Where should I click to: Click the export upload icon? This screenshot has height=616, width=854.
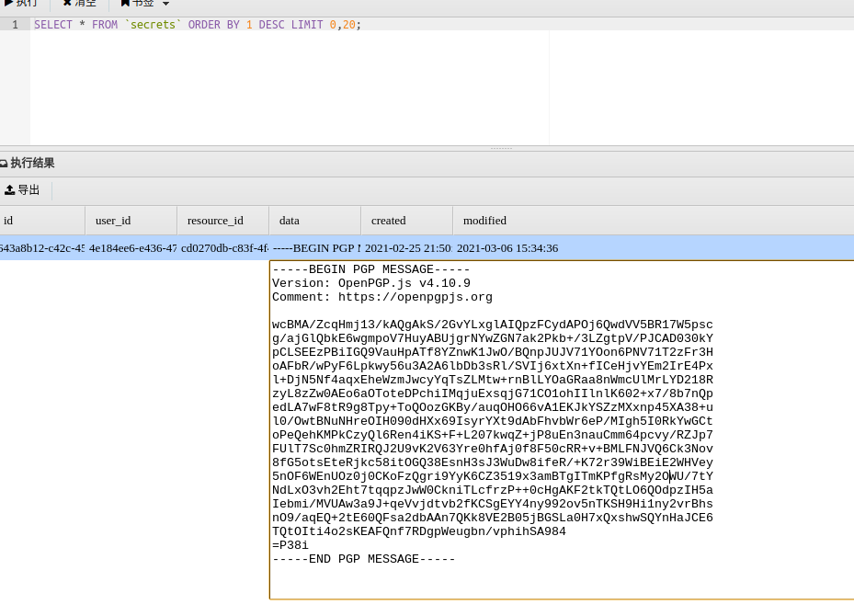click(9, 190)
